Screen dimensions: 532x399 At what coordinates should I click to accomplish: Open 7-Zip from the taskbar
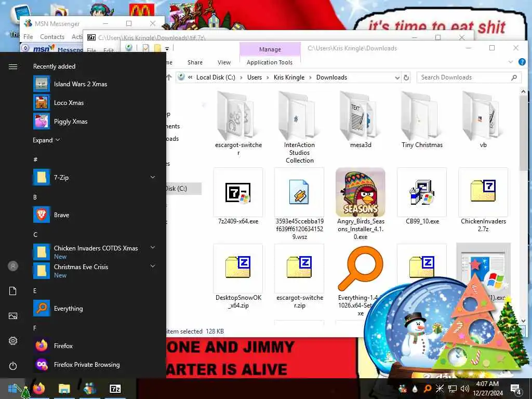click(115, 389)
